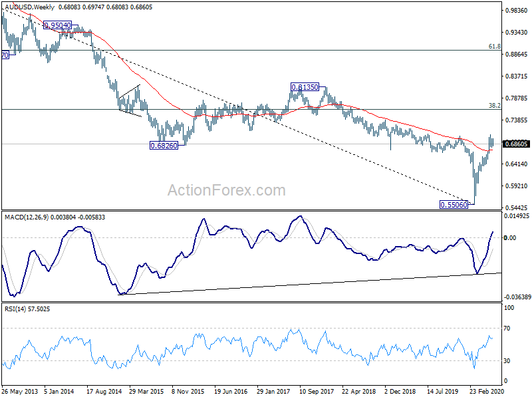Click the 0.88645 price axis value
Image resolution: width=532 pixels, height=399 pixels.
coord(517,55)
